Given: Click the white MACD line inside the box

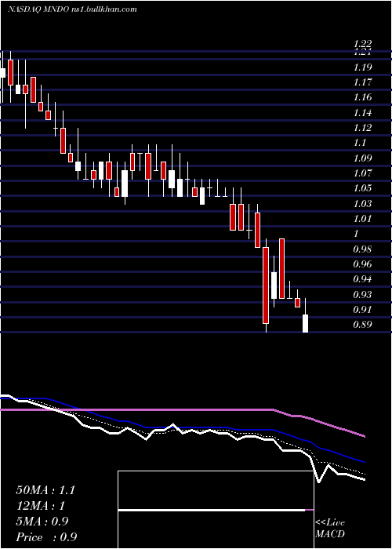Looking at the screenshot, I should pos(212,511).
